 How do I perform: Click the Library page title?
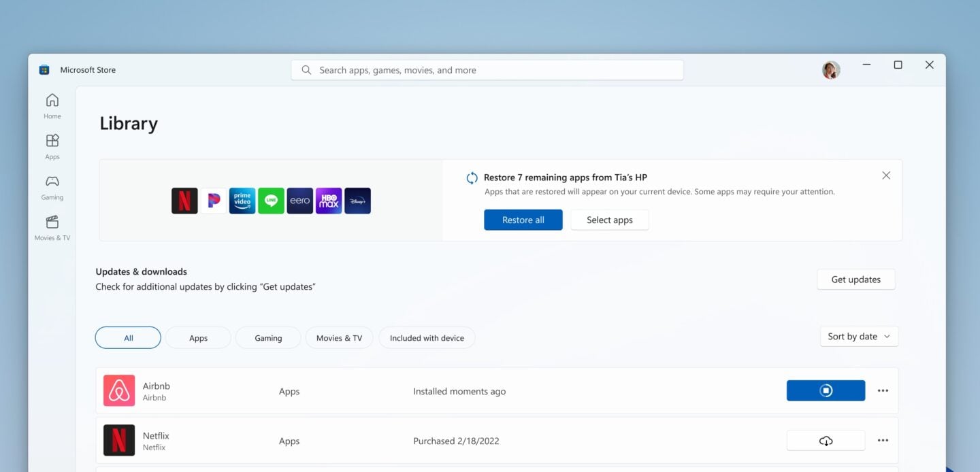[x=129, y=123]
